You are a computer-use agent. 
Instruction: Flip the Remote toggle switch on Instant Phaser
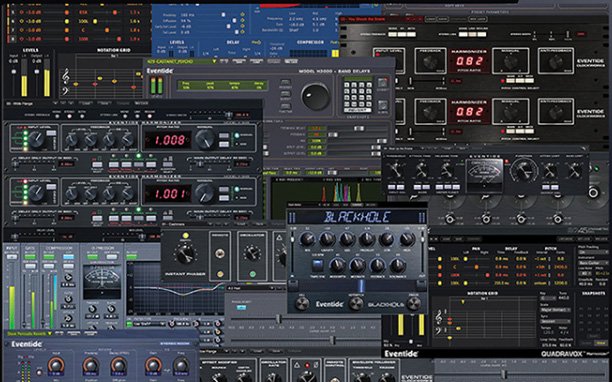pos(220,254)
